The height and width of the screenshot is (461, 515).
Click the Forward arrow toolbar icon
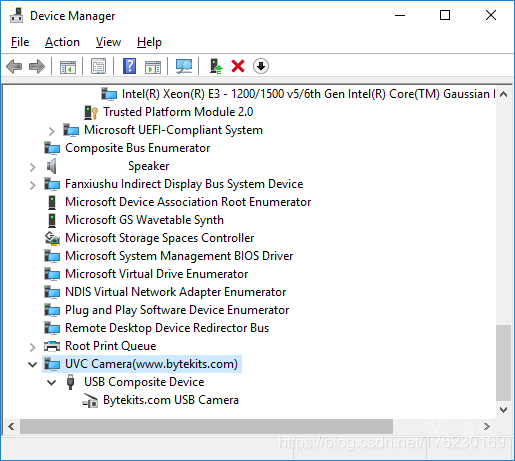pos(37,66)
